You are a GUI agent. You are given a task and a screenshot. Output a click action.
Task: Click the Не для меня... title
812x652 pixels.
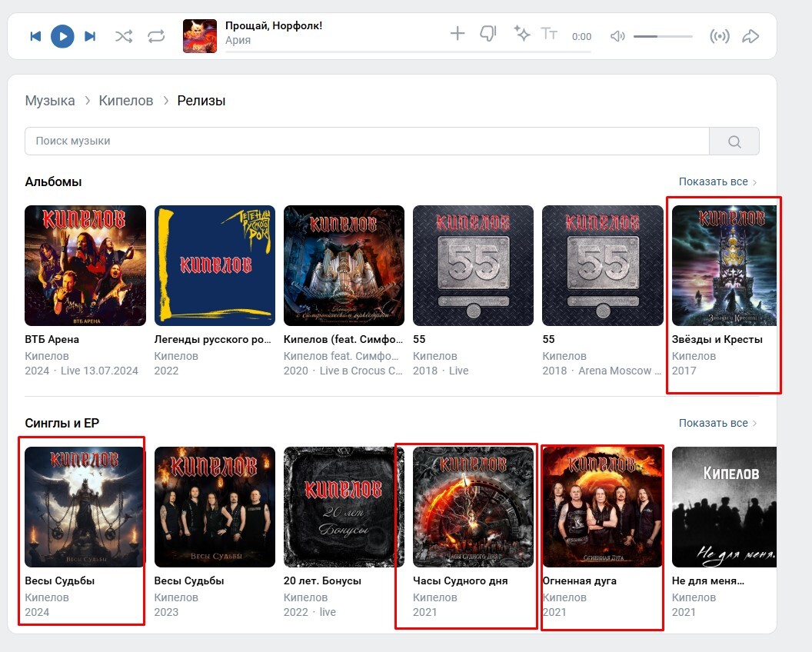[x=708, y=580]
